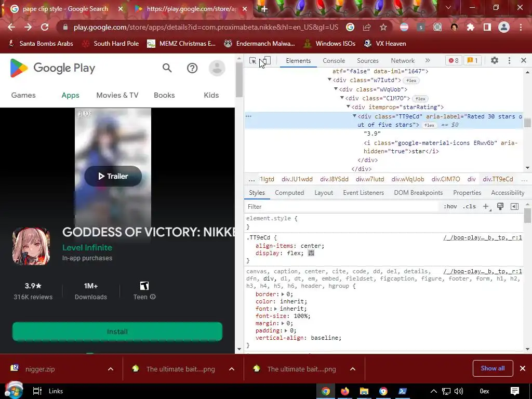532x399 pixels.
Task: Open Google Play search icon
Action: click(x=167, y=68)
